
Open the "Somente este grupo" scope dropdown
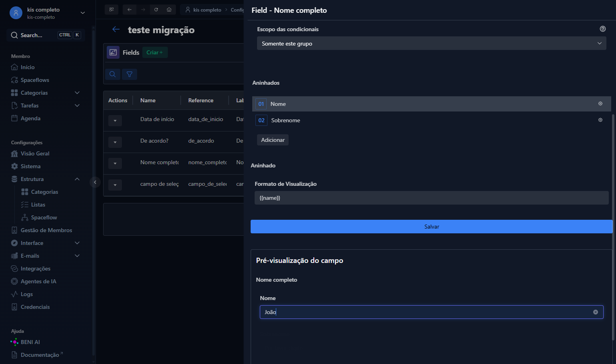[x=431, y=43]
